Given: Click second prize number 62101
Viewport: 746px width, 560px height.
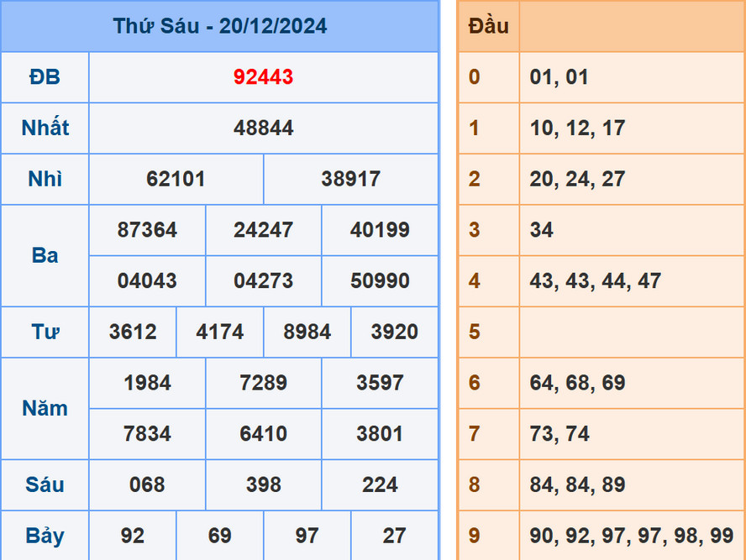Looking at the screenshot, I should pyautogui.click(x=176, y=179).
